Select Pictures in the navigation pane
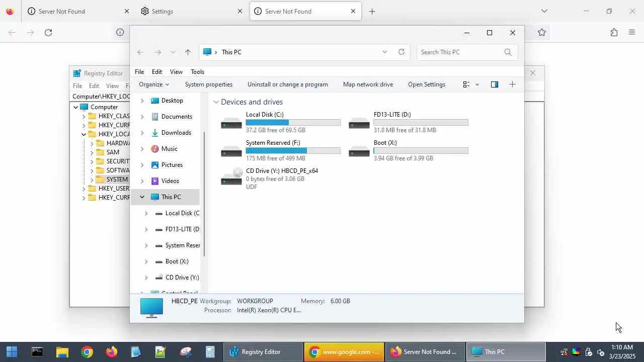 tap(172, 165)
